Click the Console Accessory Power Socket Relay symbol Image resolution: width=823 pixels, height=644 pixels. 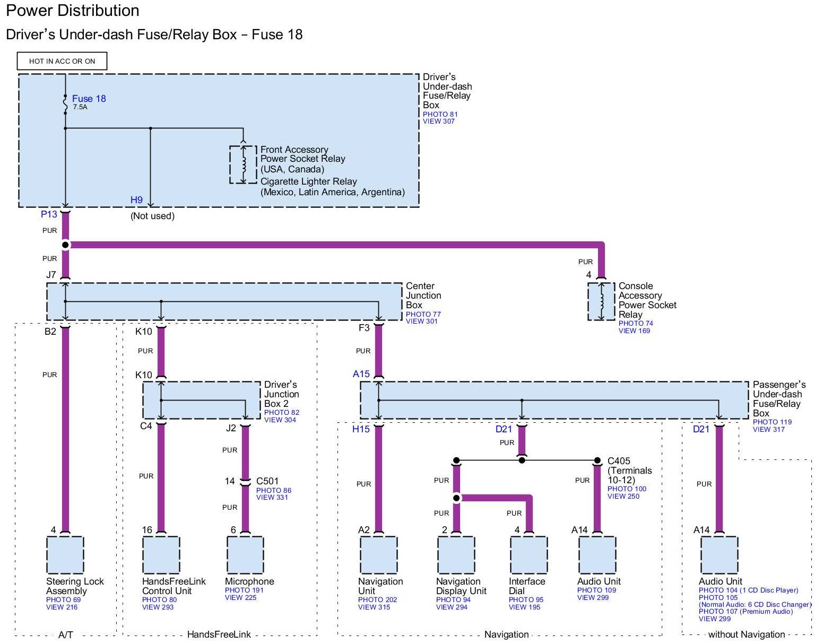(601, 301)
